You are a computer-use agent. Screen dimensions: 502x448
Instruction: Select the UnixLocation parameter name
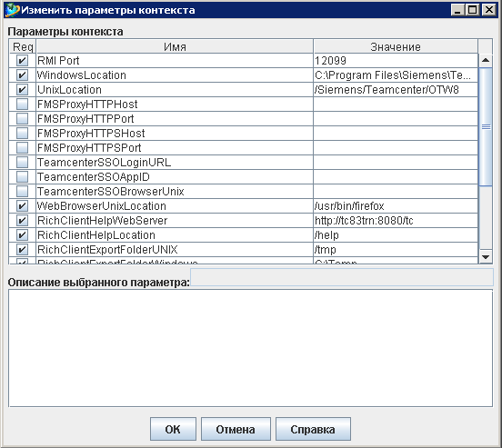[175, 89]
